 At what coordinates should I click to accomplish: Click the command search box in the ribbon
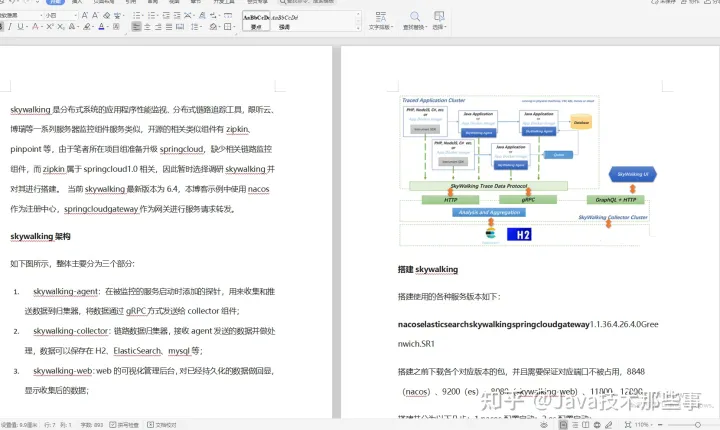coord(308,2)
